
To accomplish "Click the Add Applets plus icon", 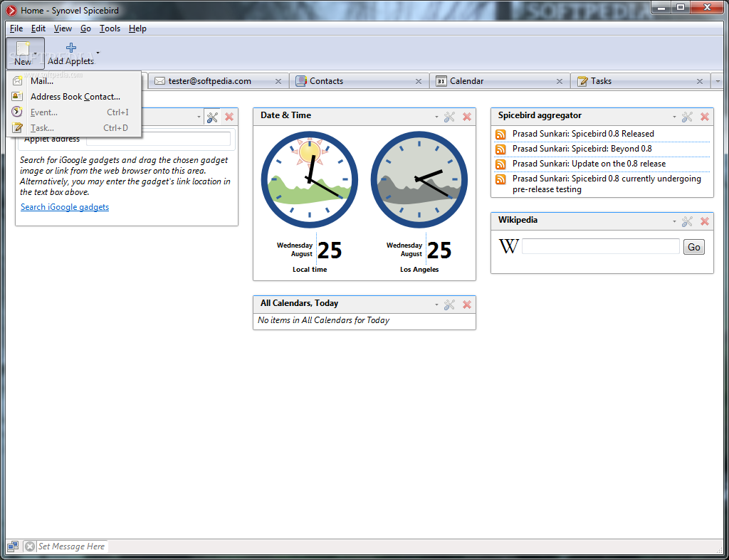I will click(71, 48).
